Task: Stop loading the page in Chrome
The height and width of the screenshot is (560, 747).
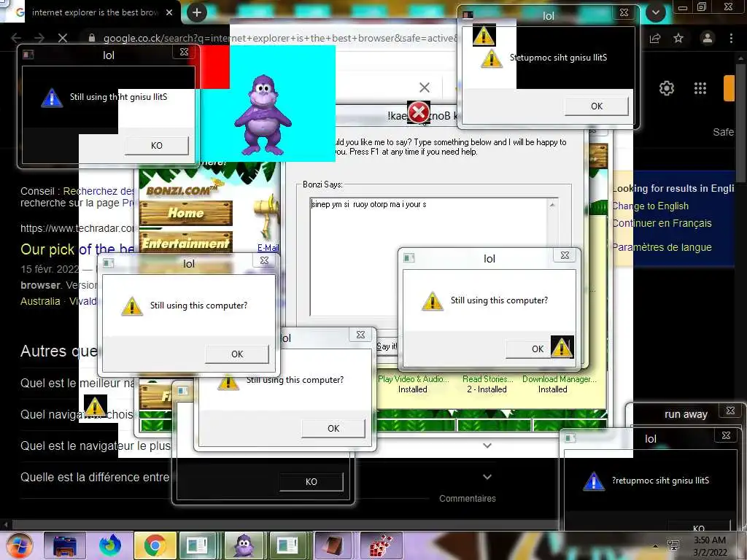Action: [63, 38]
